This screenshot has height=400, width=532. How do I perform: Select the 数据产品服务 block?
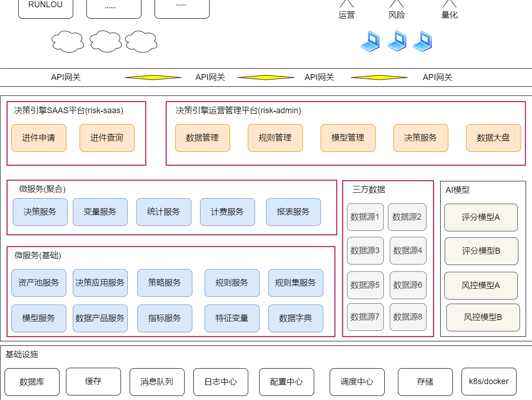pos(100,318)
